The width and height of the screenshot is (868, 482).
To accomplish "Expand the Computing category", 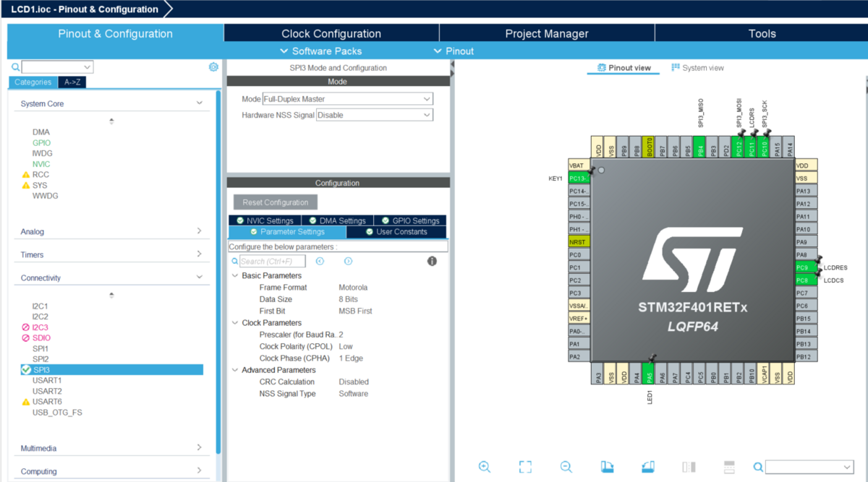I will coord(200,471).
